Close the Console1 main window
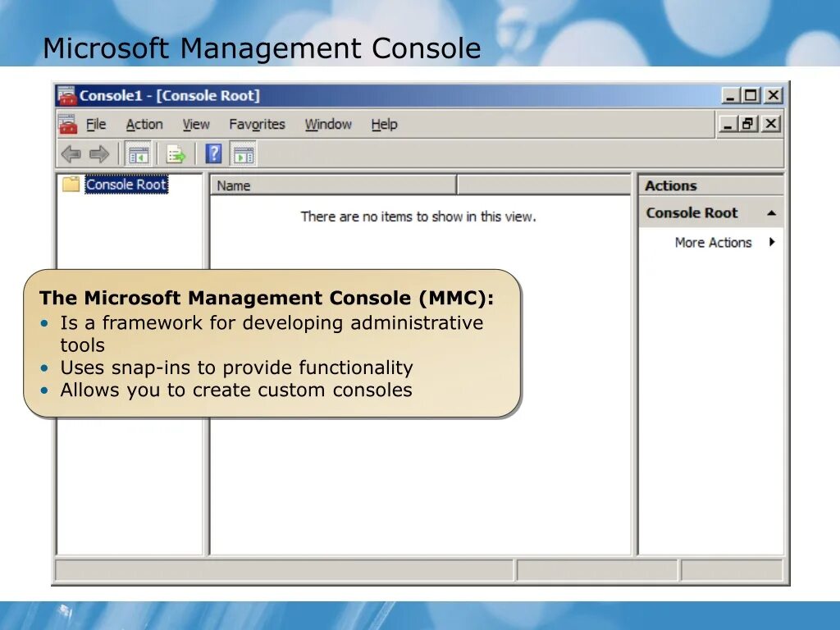The width and height of the screenshot is (840, 630). pos(773,96)
